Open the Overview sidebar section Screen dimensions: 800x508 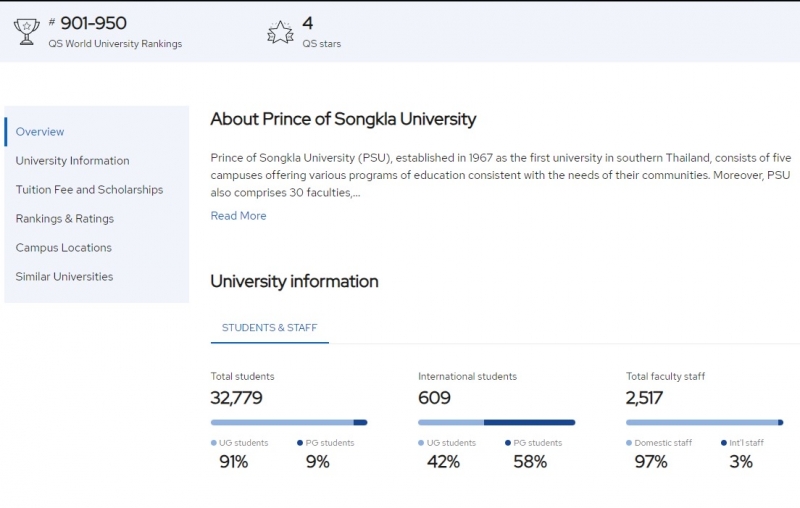click(40, 132)
